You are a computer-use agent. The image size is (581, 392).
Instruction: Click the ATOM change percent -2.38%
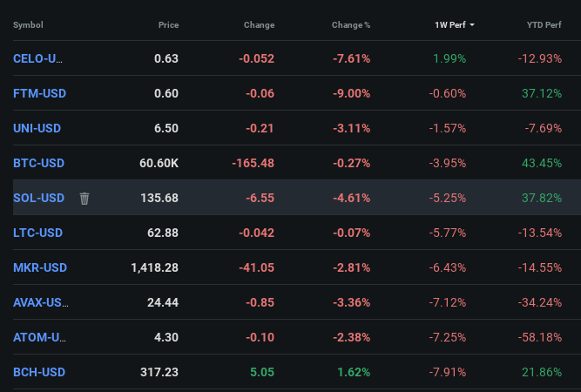pyautogui.click(x=352, y=337)
